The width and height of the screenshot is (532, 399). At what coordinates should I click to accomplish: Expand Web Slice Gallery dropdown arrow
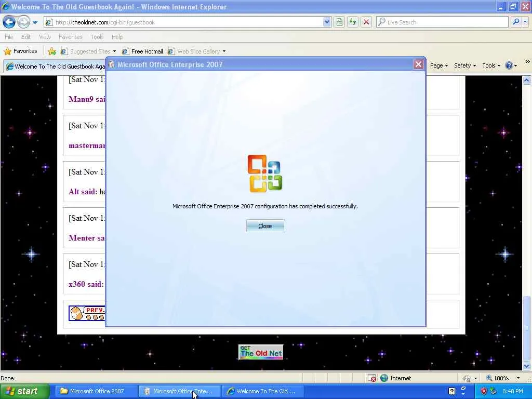pyautogui.click(x=224, y=51)
